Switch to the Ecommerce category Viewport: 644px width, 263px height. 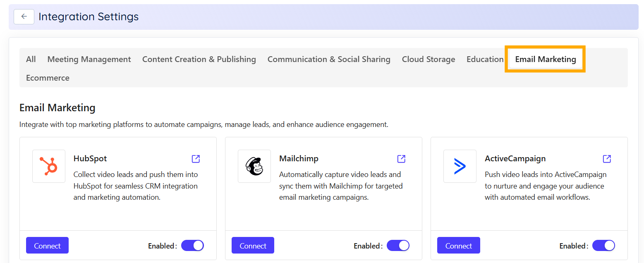[x=48, y=78]
